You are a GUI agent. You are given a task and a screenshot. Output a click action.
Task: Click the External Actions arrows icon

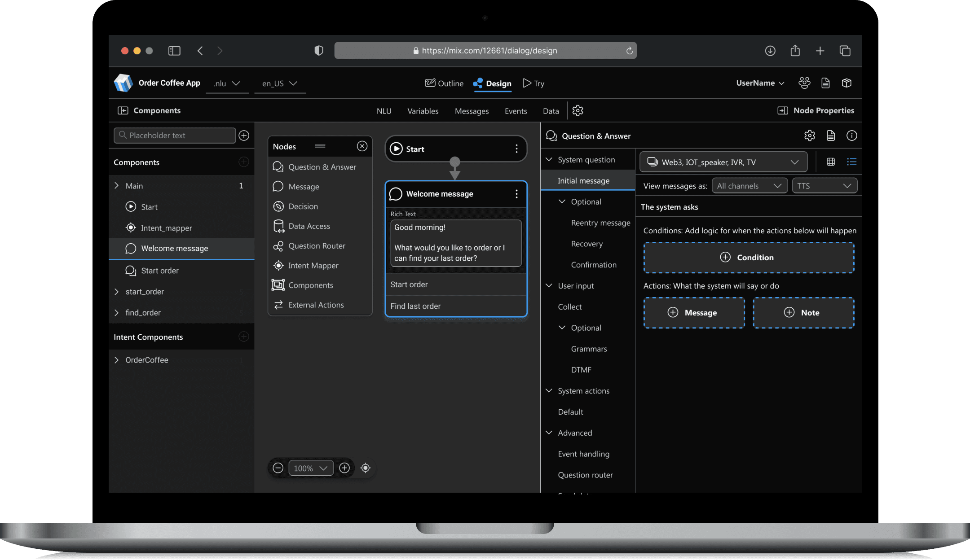click(278, 305)
